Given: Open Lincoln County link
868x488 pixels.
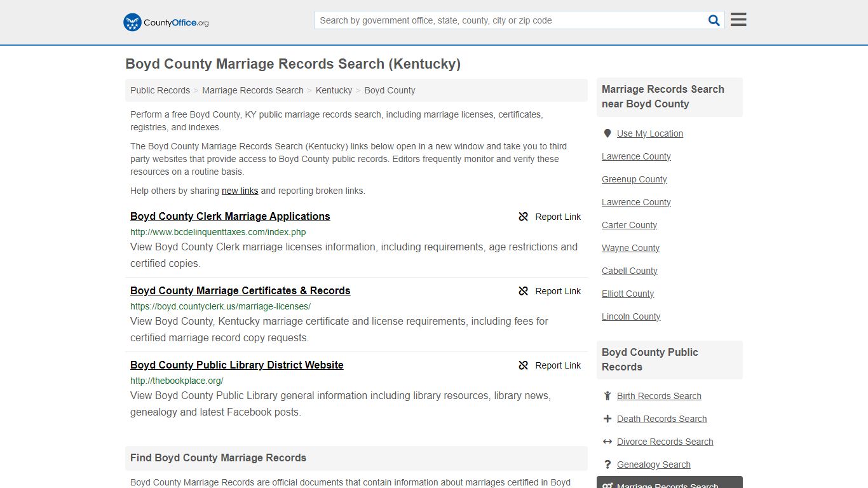Looking at the screenshot, I should 631,316.
